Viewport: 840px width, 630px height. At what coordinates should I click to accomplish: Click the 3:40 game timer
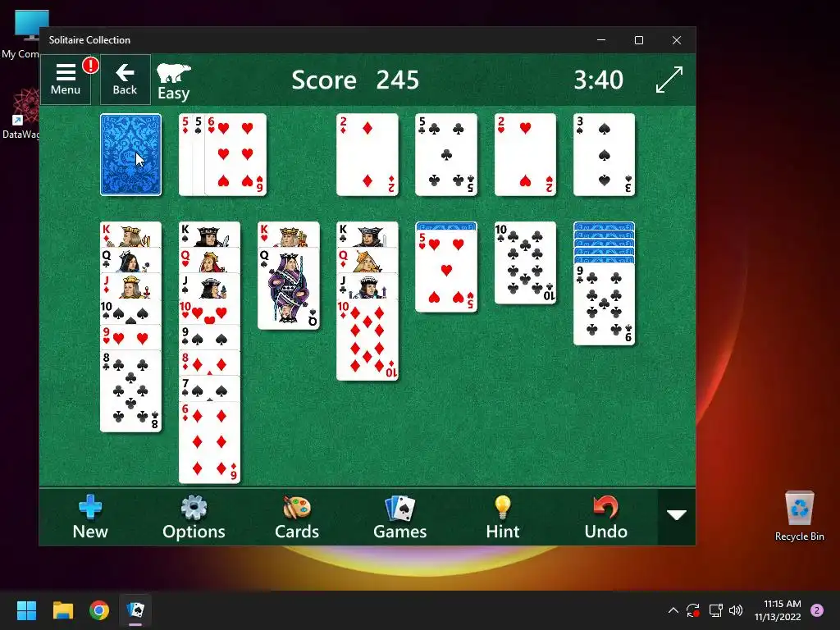tap(598, 80)
